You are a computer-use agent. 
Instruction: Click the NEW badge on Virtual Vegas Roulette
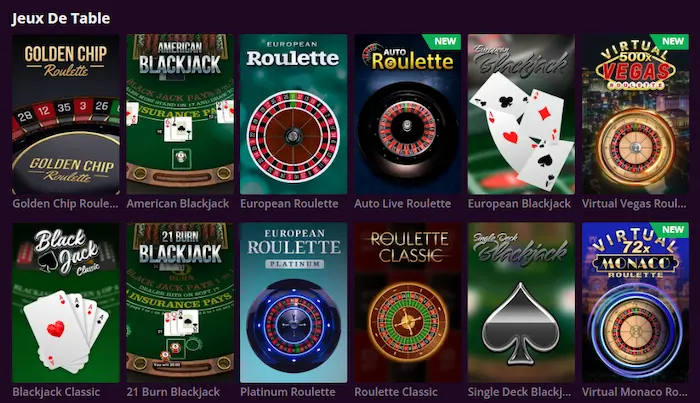[x=672, y=42]
